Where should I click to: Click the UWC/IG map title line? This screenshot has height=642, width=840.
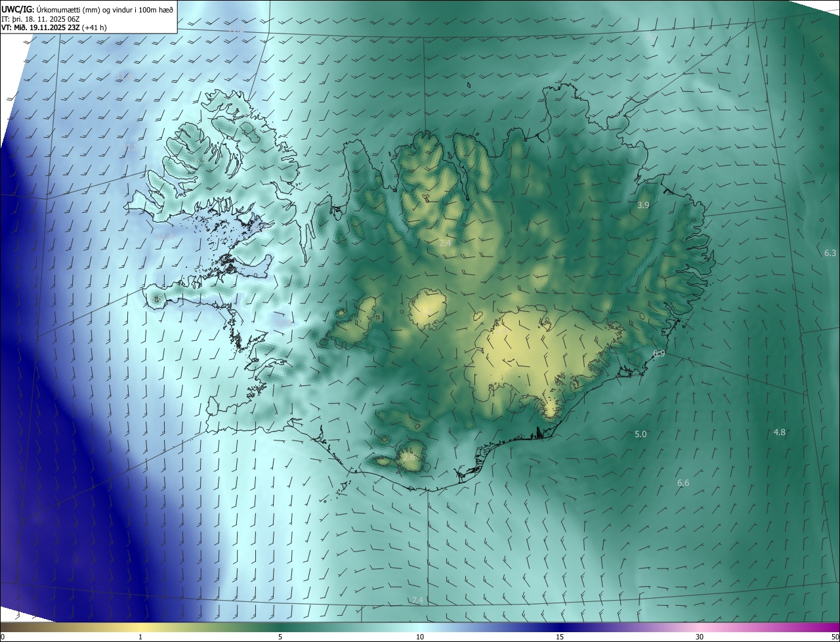87,9
